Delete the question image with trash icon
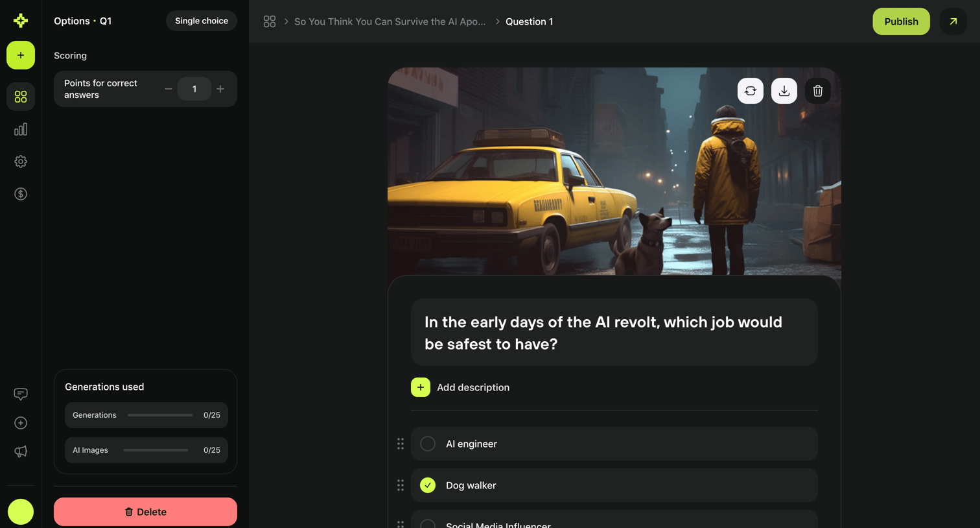 coord(818,91)
